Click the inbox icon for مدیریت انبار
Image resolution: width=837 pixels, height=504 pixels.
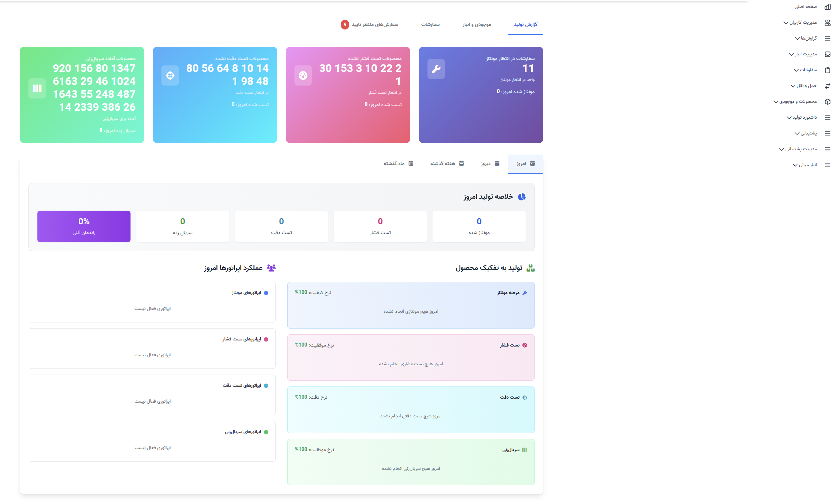[x=827, y=54]
